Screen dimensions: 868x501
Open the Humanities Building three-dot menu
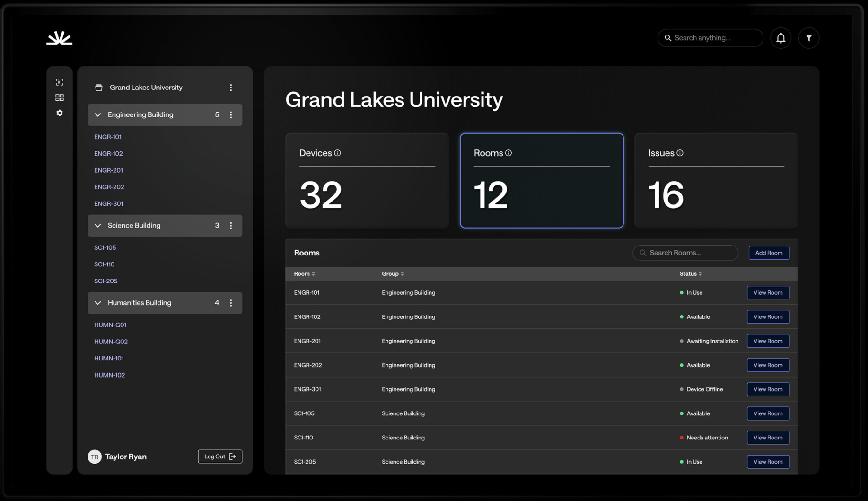click(231, 303)
